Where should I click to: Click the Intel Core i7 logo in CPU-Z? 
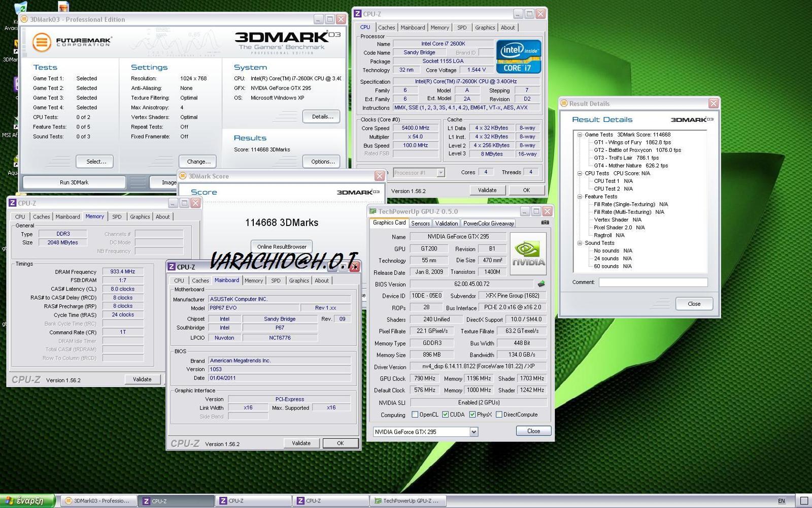click(x=518, y=57)
